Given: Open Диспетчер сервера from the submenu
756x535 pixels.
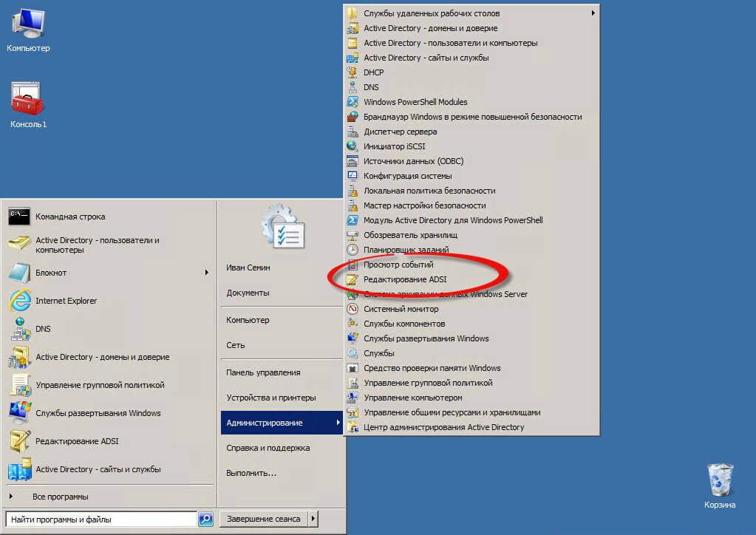Looking at the screenshot, I should click(471, 132).
